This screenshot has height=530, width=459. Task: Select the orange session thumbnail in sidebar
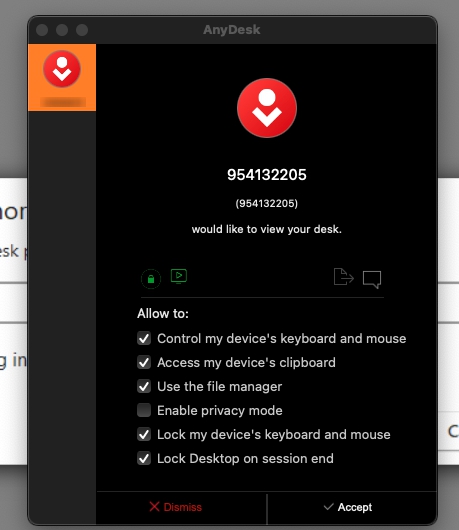tap(62, 77)
